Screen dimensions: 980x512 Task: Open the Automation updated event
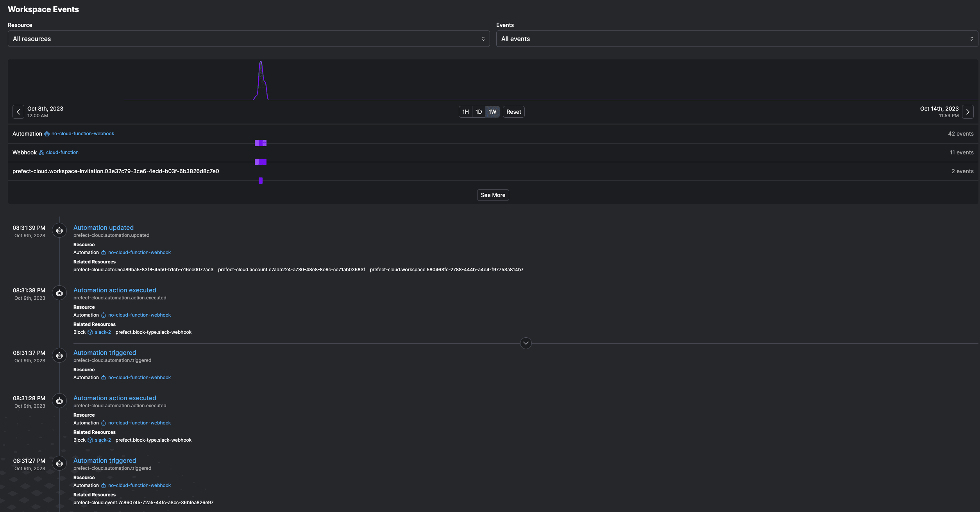104,227
